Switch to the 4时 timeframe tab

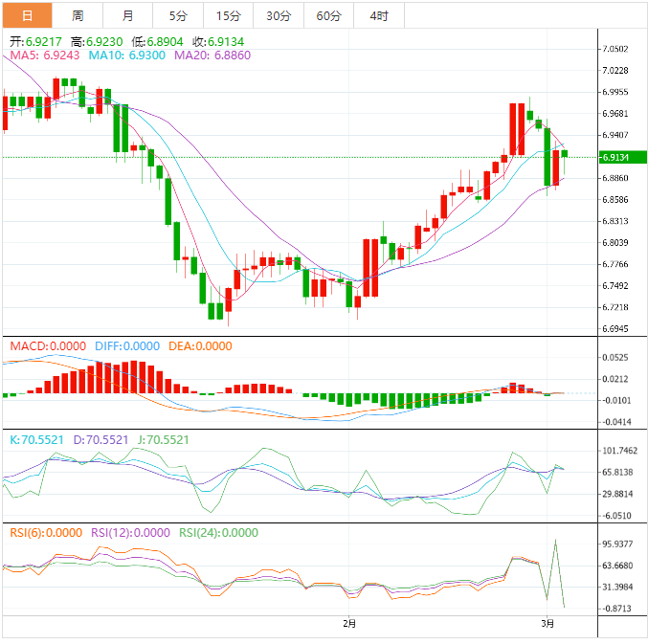click(x=379, y=15)
